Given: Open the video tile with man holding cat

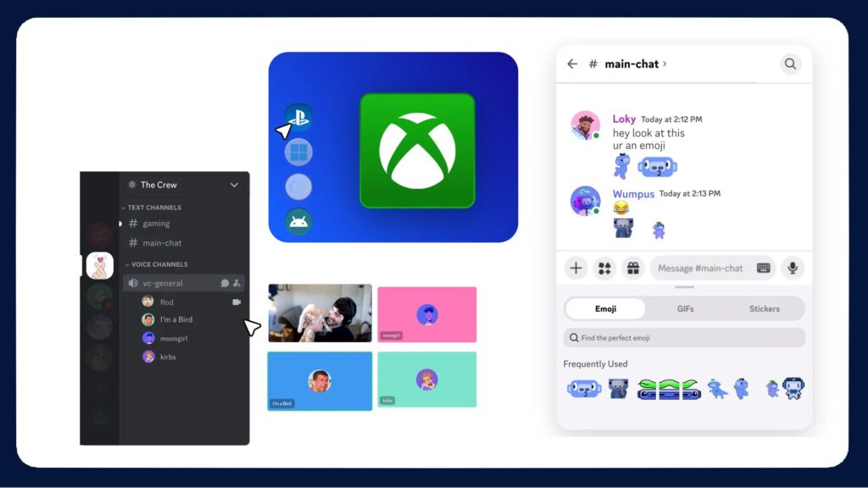Looking at the screenshot, I should click(x=320, y=313).
